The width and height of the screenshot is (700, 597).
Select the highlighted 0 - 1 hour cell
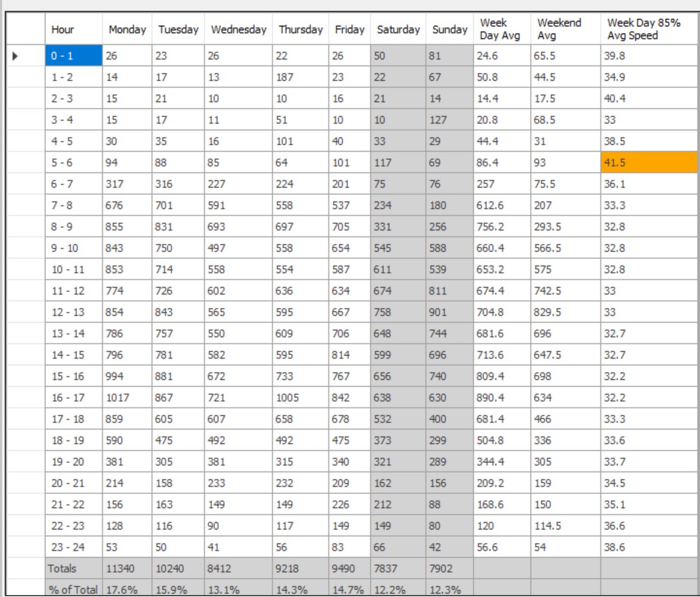click(x=74, y=56)
